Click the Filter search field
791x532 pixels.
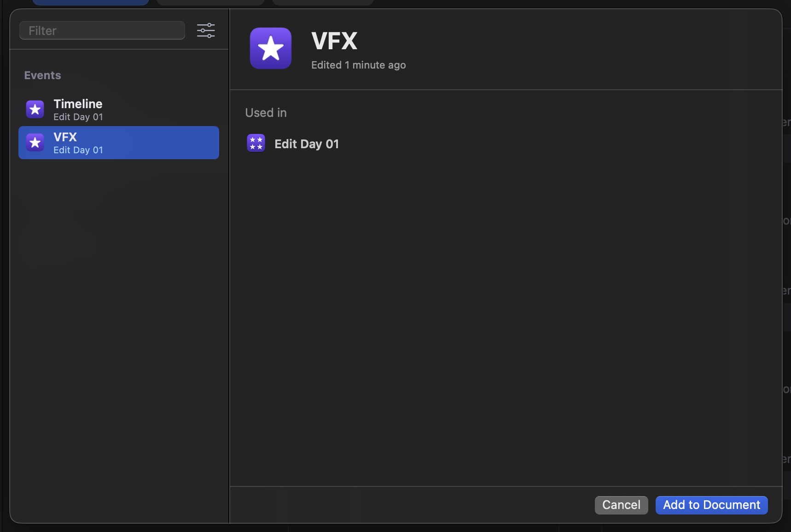click(x=102, y=31)
